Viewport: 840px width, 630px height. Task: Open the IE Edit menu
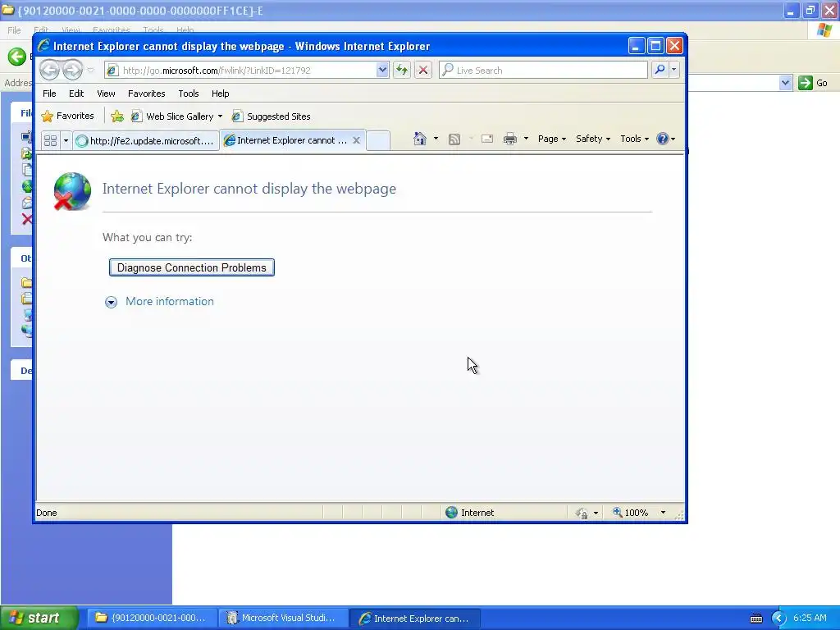click(x=76, y=94)
